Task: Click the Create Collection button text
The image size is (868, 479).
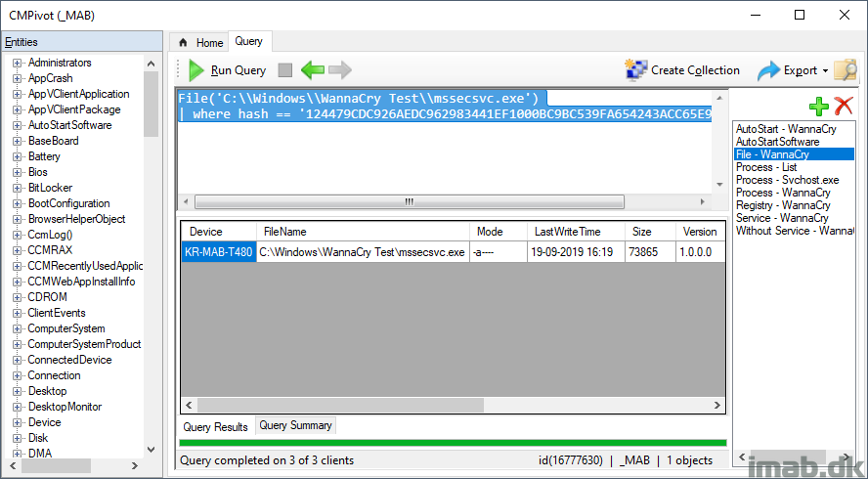Action: pyautogui.click(x=695, y=70)
